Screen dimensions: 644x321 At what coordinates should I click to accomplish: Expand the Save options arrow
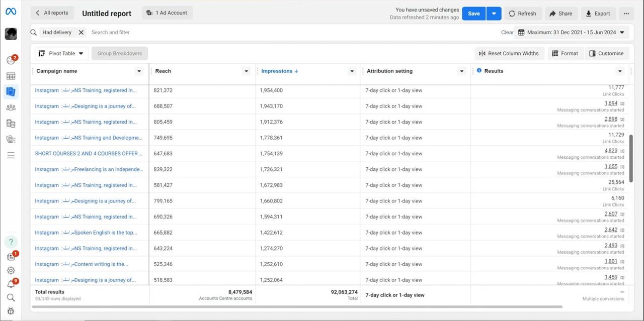point(494,14)
